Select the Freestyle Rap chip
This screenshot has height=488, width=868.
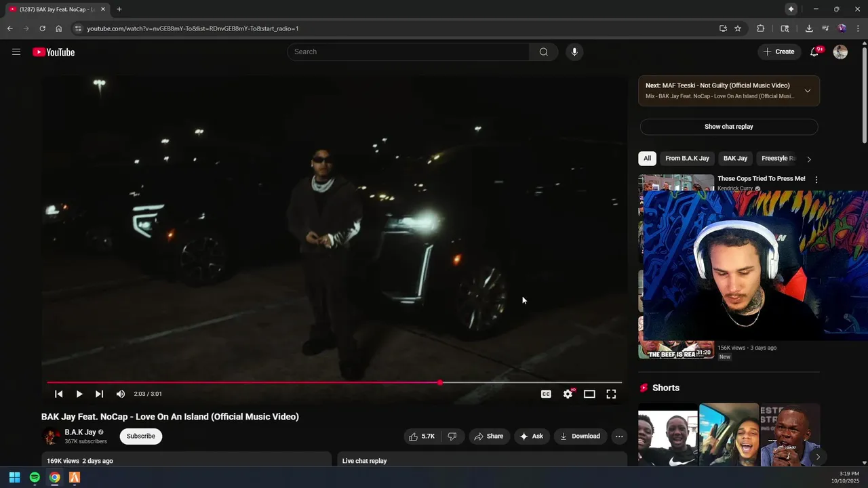(778, 159)
